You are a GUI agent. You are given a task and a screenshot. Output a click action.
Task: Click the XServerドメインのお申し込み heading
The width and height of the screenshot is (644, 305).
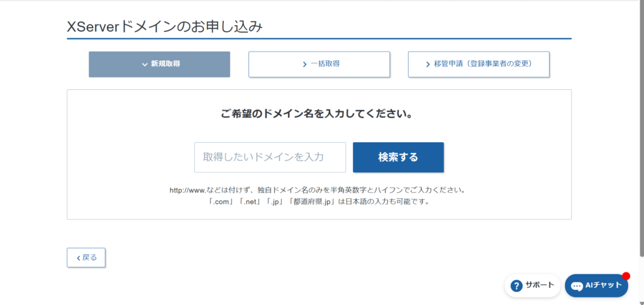click(164, 26)
